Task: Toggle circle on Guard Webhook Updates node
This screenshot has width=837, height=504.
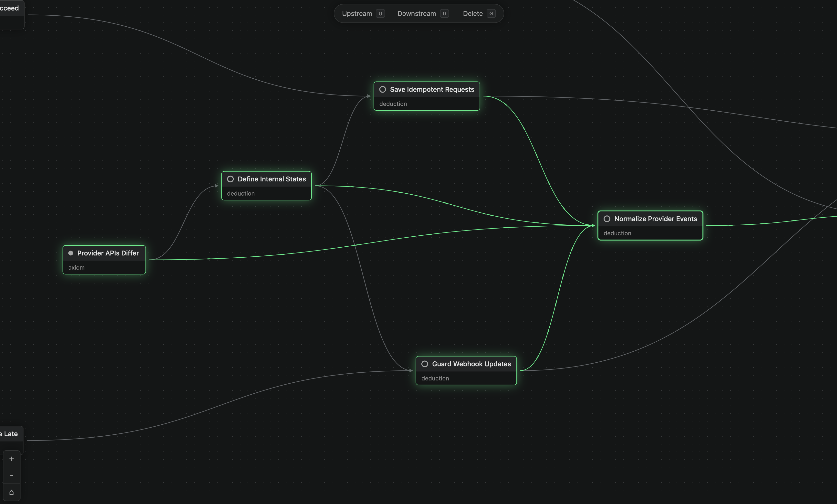Action: (x=425, y=364)
